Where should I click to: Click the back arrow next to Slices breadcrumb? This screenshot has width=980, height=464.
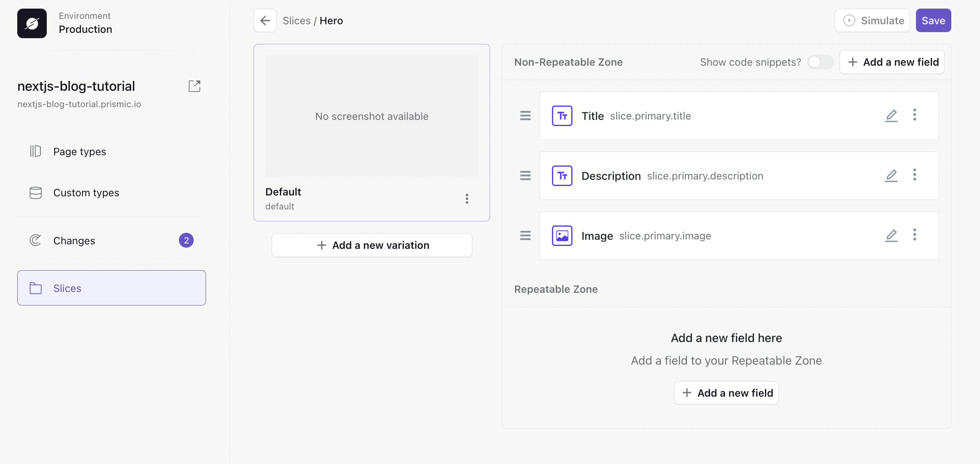(265, 21)
